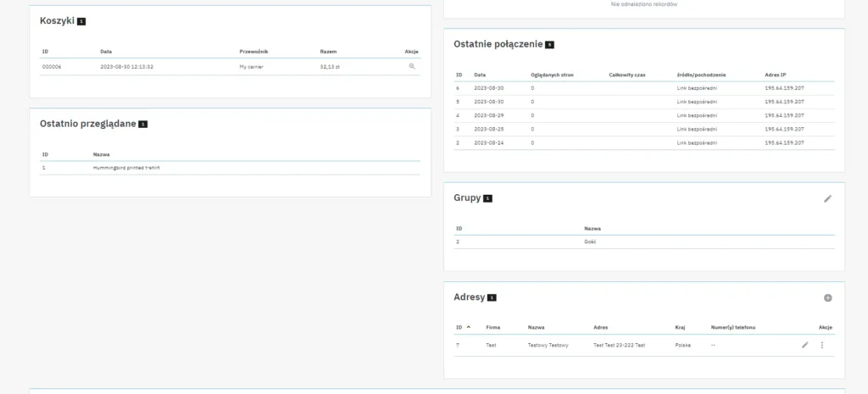Sort addresses by the ID column arrow

[x=469, y=327]
